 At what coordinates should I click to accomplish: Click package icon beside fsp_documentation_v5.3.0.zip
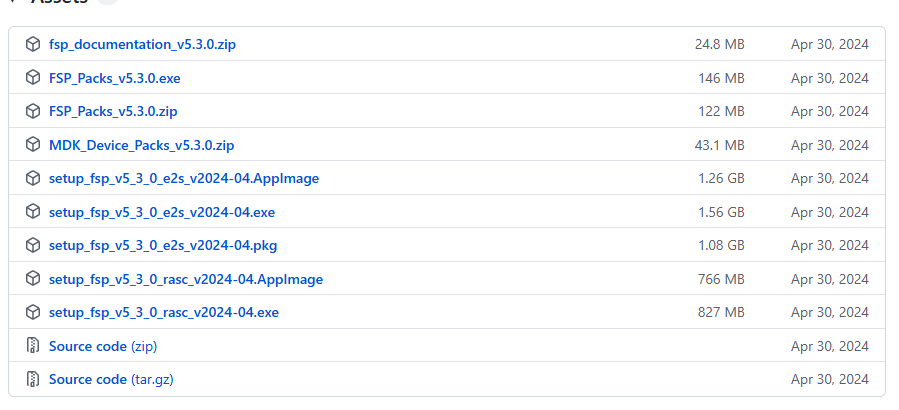33,44
